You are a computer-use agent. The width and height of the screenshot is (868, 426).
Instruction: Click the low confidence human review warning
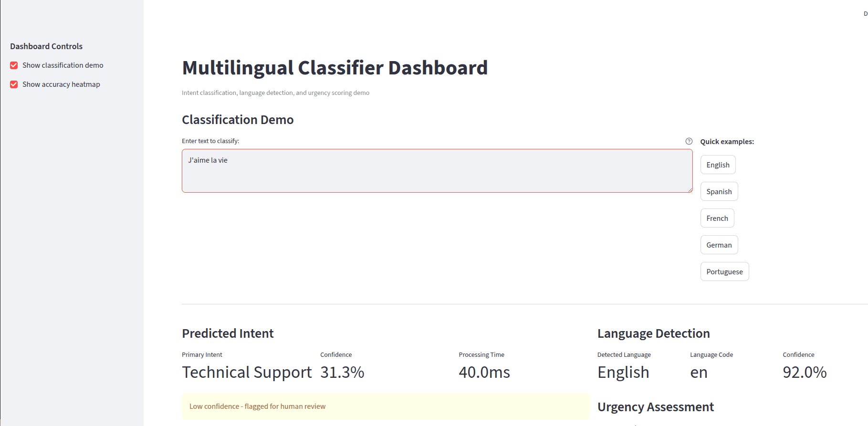tap(386, 406)
